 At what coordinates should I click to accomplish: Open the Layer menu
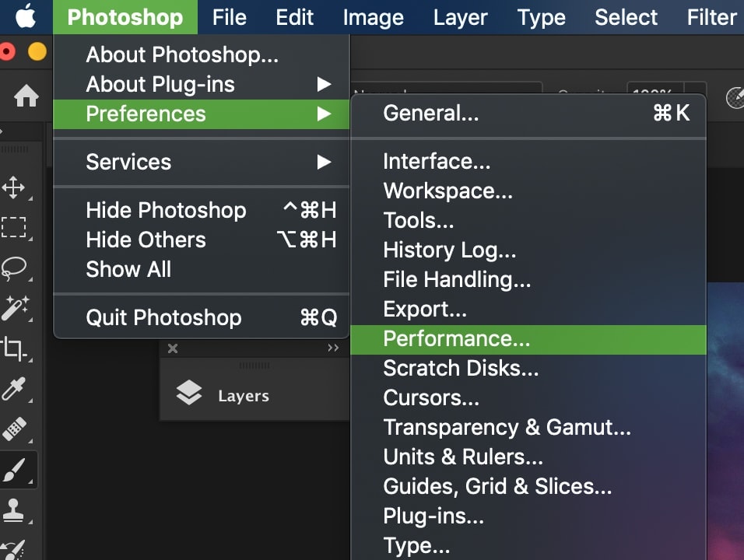pyautogui.click(x=460, y=17)
